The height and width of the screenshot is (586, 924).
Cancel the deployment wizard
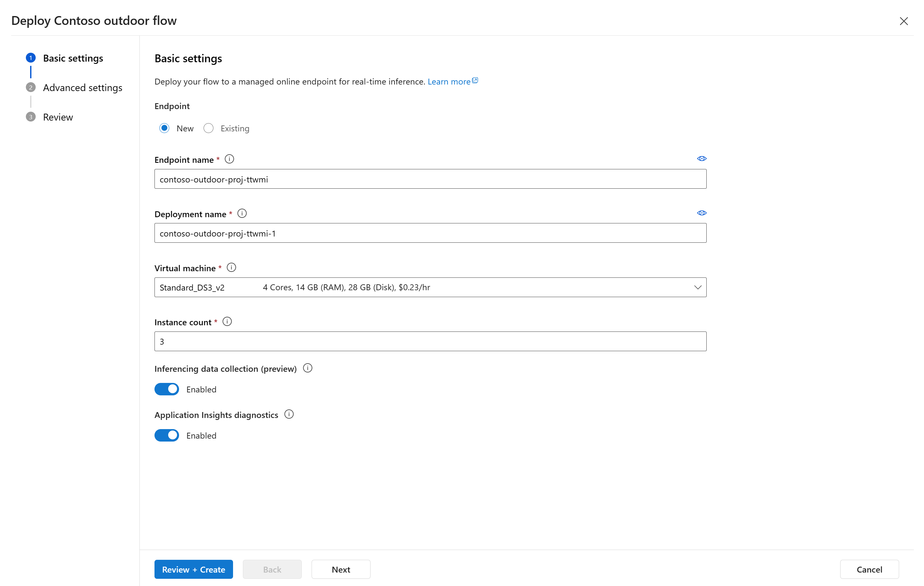[869, 569]
